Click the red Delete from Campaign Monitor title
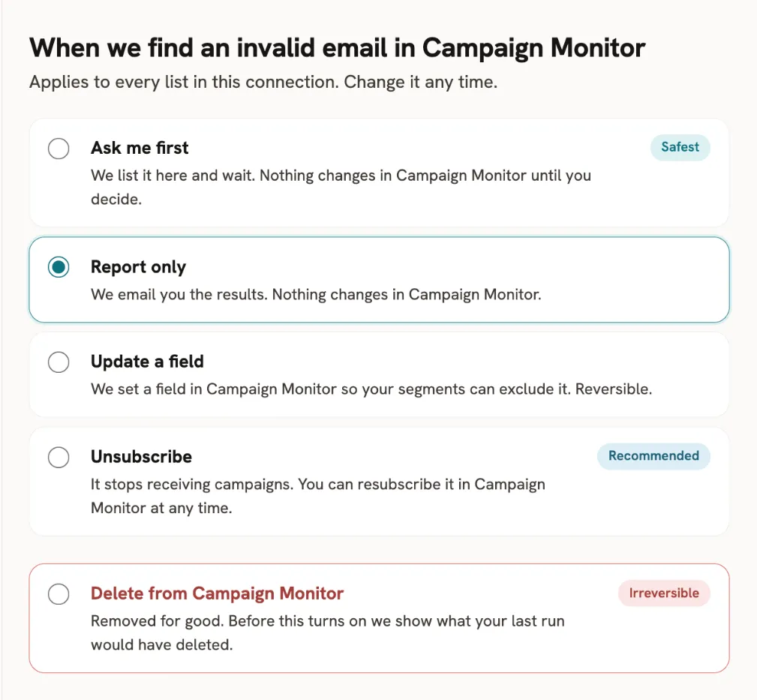 (x=218, y=593)
